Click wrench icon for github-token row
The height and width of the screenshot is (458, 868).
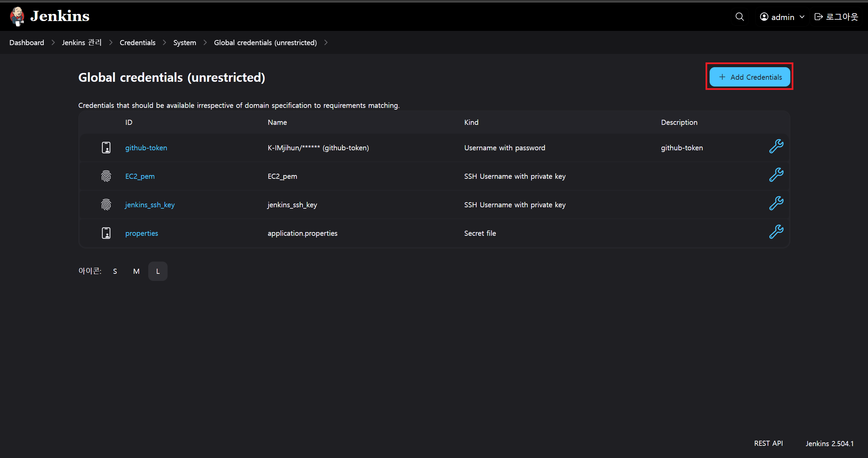pos(776,147)
